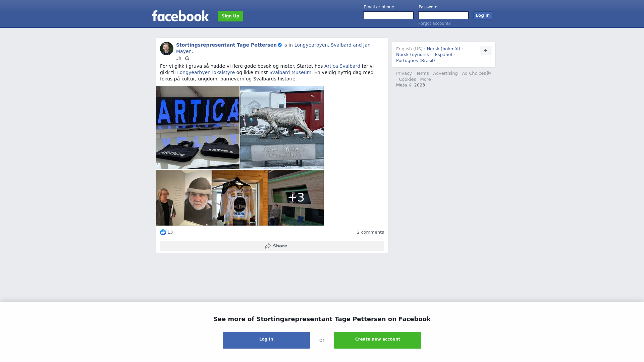Image resolution: width=644 pixels, height=362 pixels.
Task: Click the Ad Choices triangle icon
Action: point(489,73)
